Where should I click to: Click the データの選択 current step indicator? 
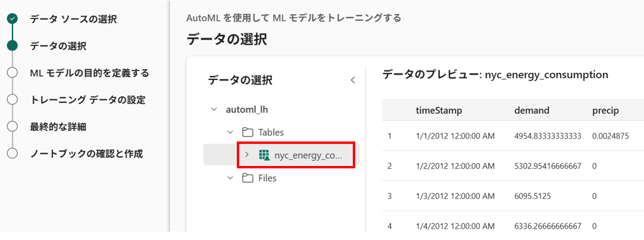(x=12, y=46)
